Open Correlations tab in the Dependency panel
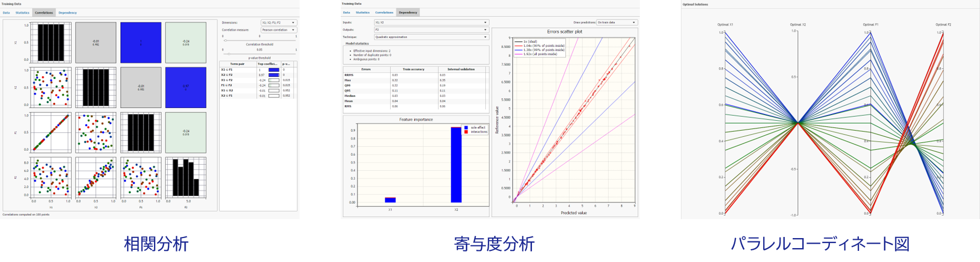Viewport: 980px width, 262px height. point(384,12)
